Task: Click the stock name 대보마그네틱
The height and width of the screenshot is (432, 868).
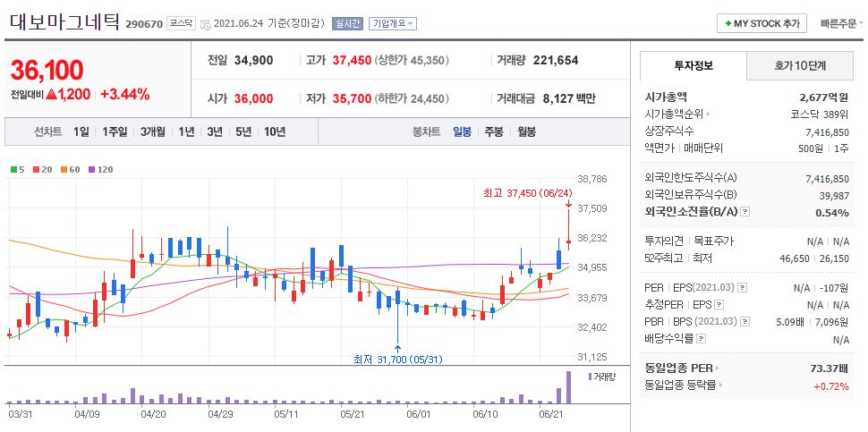Action: point(64,21)
